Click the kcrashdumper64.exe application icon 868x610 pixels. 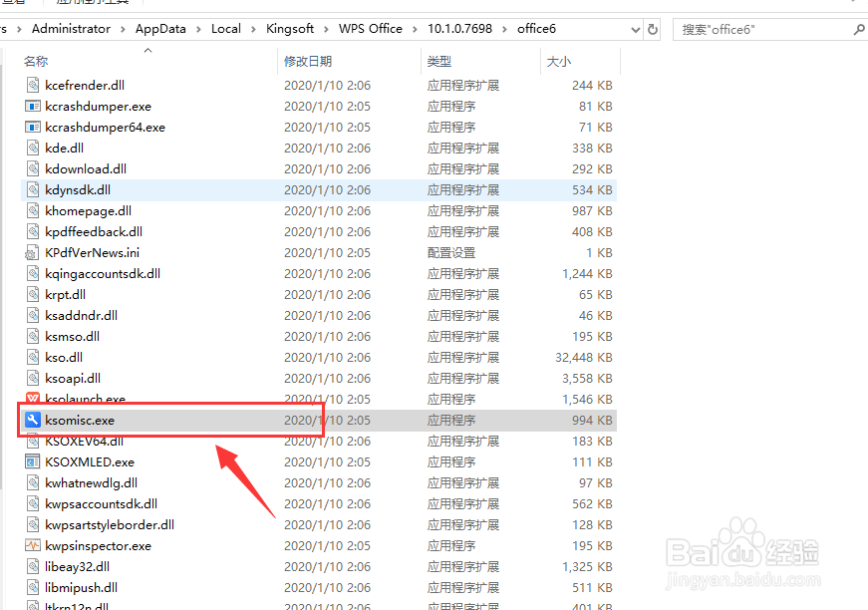click(33, 128)
